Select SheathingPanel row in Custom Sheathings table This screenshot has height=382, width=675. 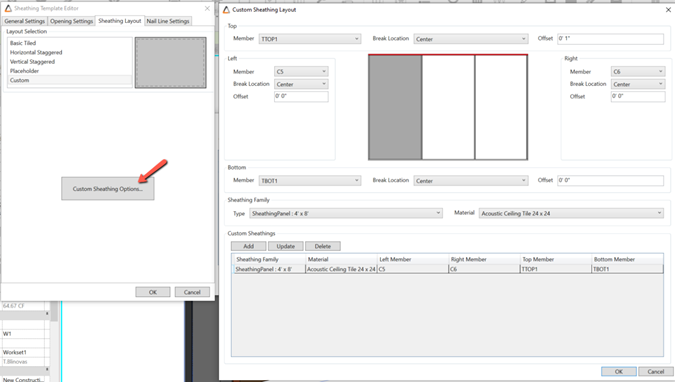tap(448, 269)
